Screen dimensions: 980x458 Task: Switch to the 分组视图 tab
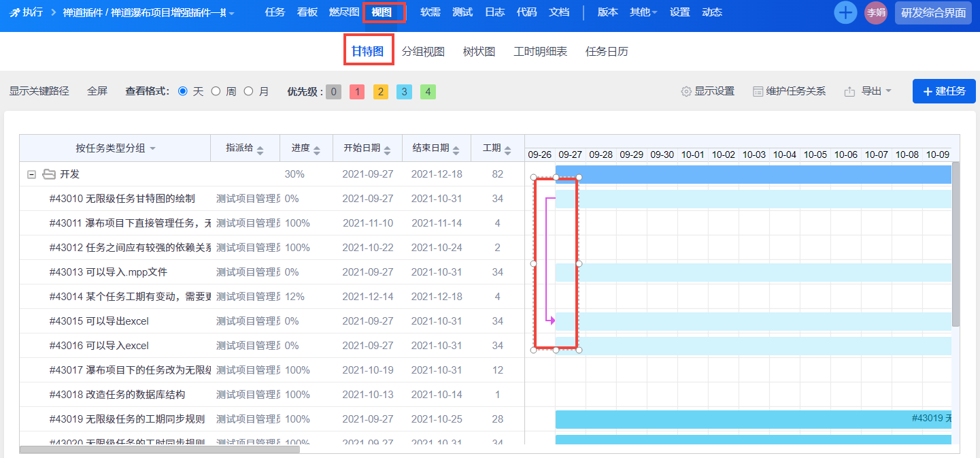[x=423, y=52]
